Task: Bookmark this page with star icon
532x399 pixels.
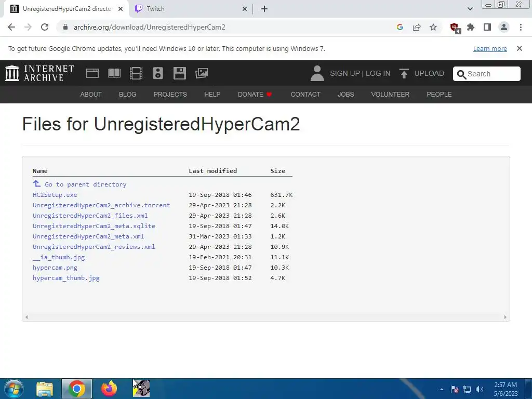Action: (x=433, y=27)
